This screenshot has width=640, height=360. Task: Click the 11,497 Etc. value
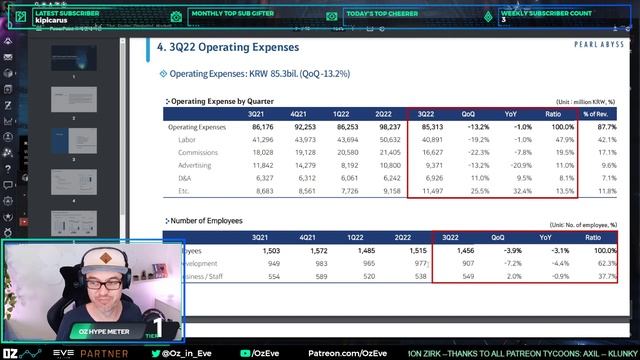(x=433, y=191)
